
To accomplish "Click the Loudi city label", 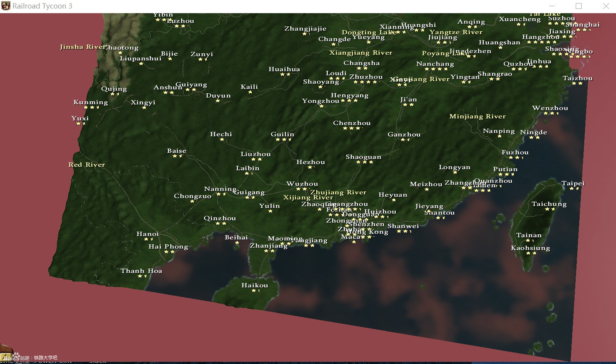I will click(336, 73).
